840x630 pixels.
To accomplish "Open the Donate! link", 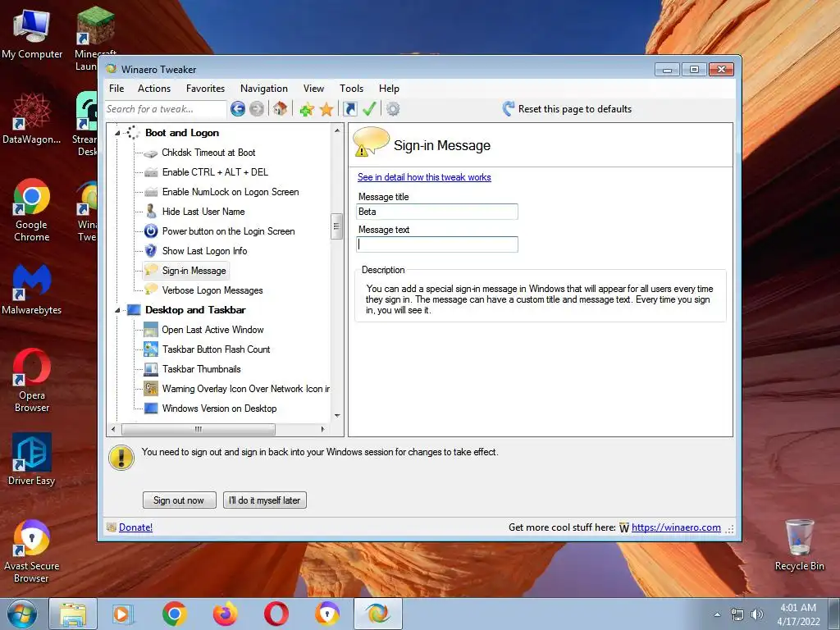I will tap(135, 527).
